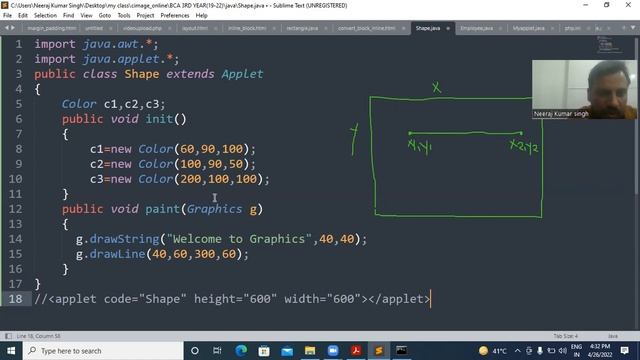Close the margin_padding.html tab
Screen dimensions: 640x360
[81, 28]
